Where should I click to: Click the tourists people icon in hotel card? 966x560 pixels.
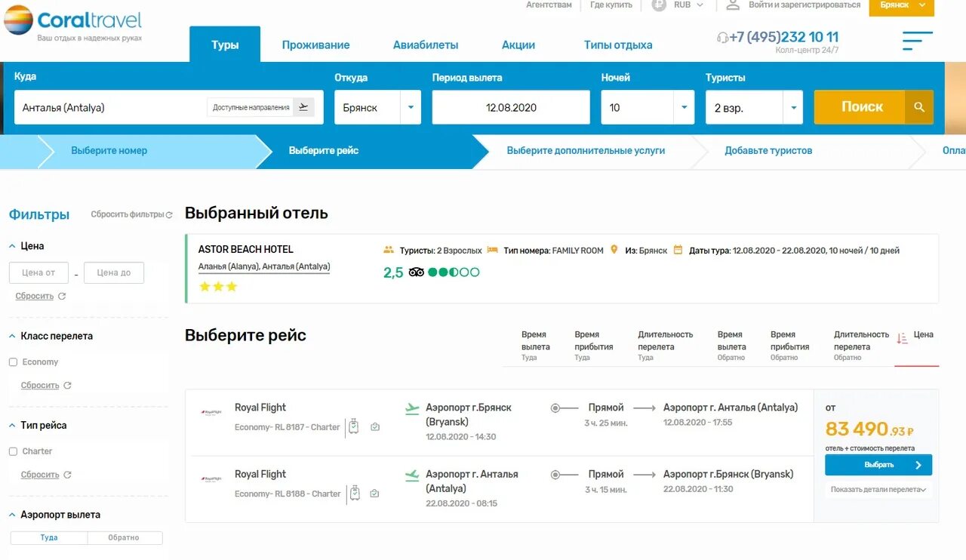click(x=389, y=250)
